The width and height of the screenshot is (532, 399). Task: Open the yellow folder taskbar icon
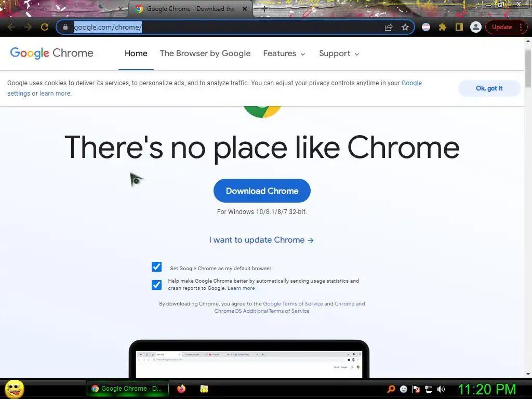(x=204, y=389)
